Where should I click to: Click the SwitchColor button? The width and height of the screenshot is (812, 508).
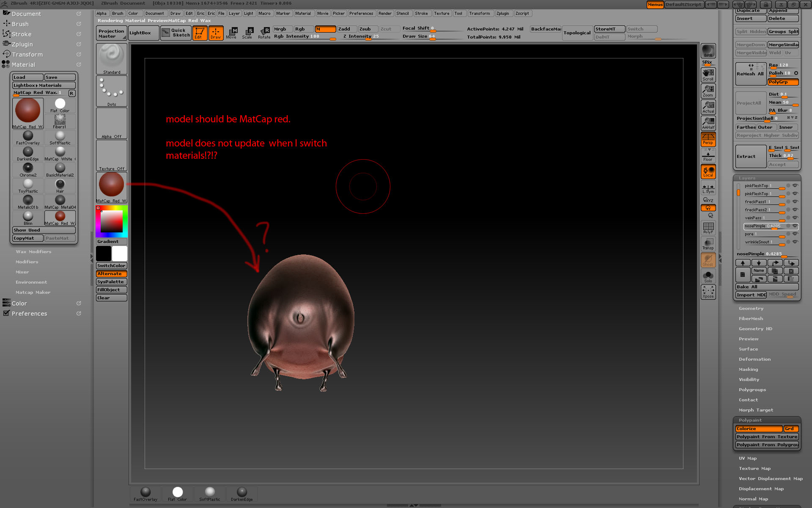[112, 266]
